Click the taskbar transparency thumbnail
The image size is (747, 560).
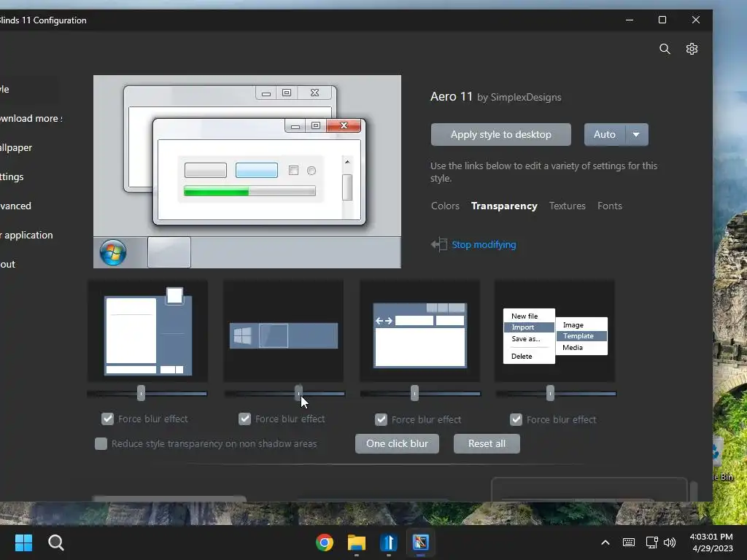click(284, 331)
